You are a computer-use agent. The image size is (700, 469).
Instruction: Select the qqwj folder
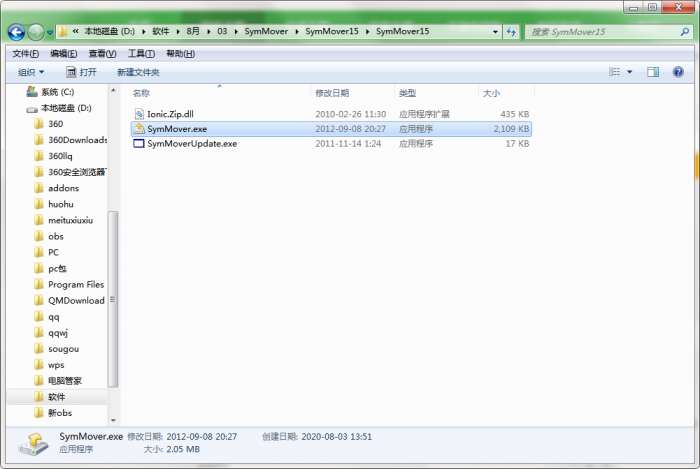click(x=58, y=333)
